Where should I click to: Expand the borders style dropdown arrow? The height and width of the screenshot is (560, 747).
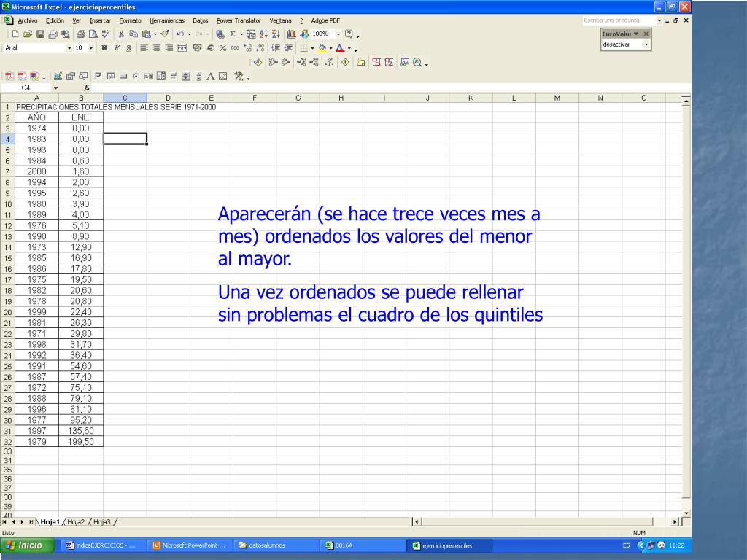point(312,48)
